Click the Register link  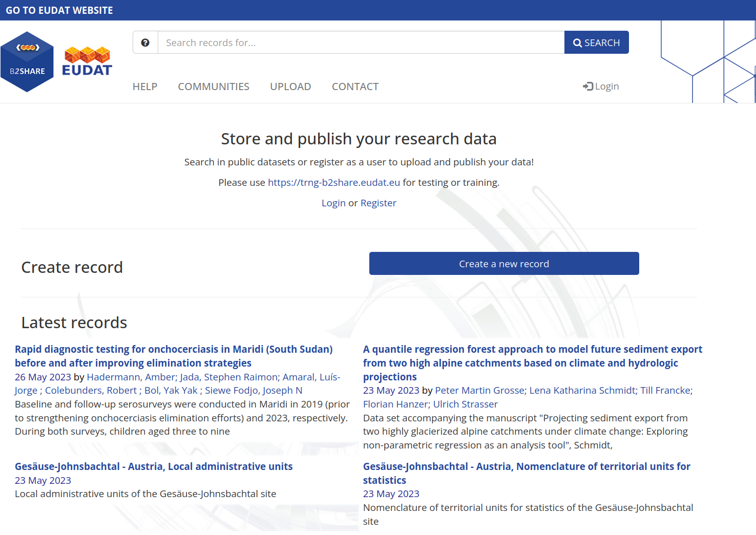point(378,203)
